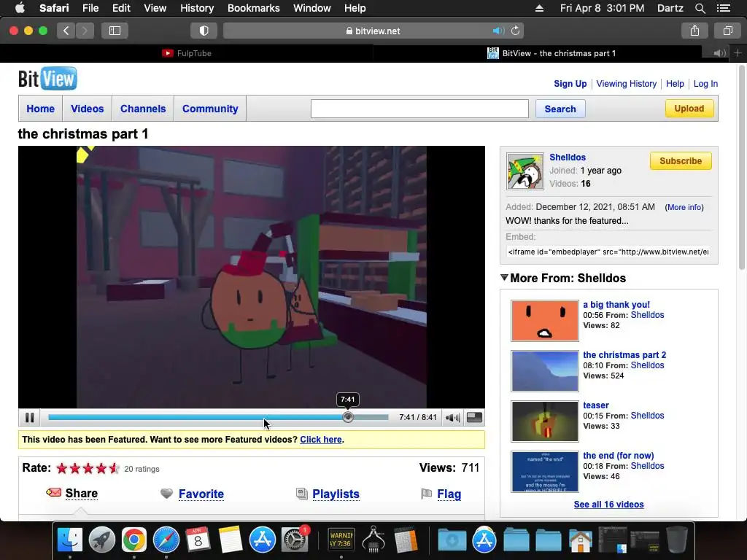Open the Bookmarks menu
747x560 pixels.
click(253, 8)
